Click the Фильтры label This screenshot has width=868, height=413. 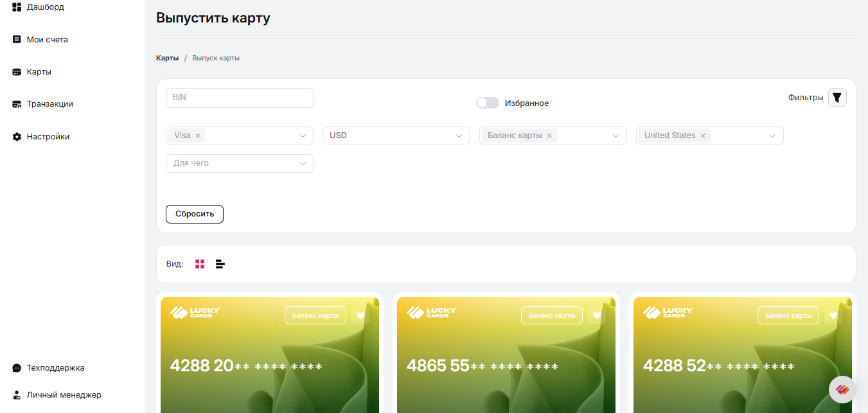tap(806, 98)
